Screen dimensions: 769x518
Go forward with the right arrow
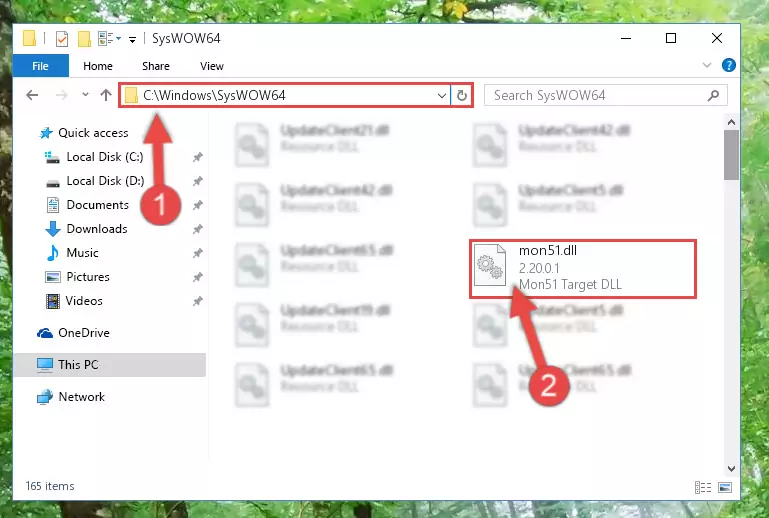[x=62, y=95]
